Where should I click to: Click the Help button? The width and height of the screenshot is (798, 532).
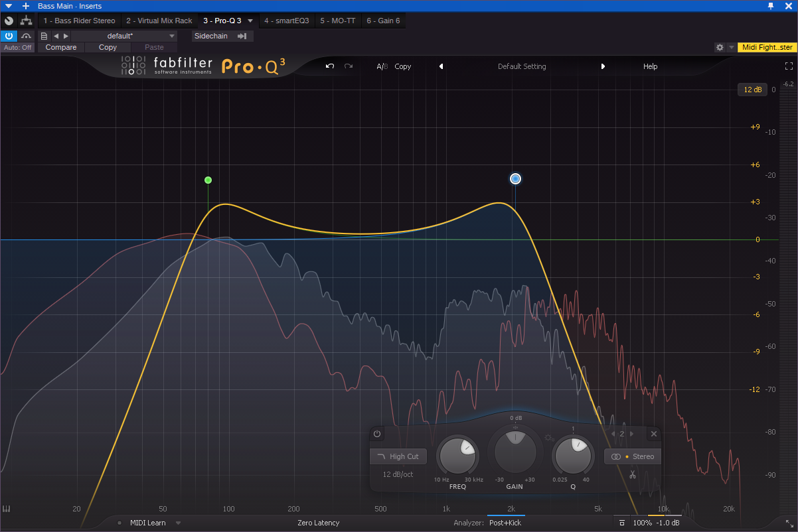pyautogui.click(x=650, y=66)
